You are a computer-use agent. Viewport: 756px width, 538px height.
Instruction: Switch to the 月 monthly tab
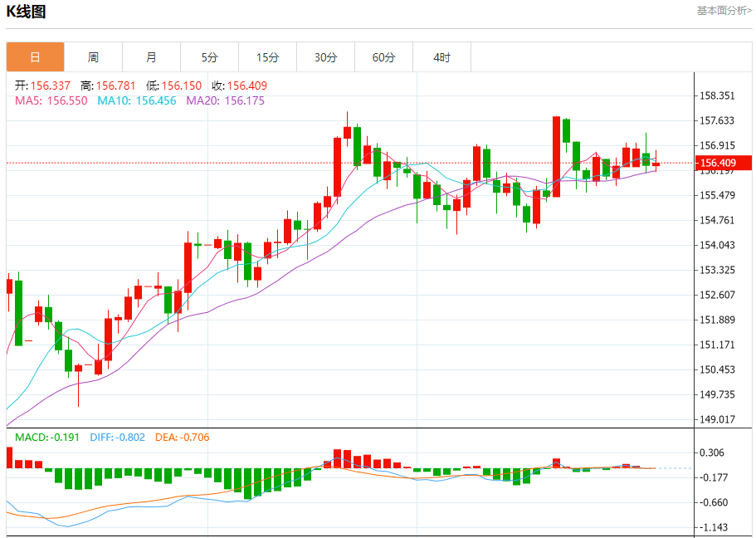coord(151,57)
